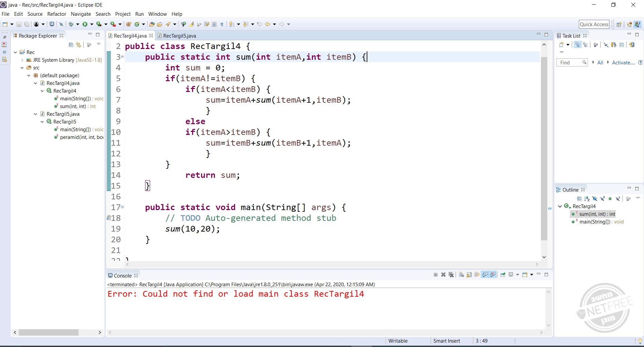
Task: Collapse the Rec project node
Action: [x=15, y=52]
